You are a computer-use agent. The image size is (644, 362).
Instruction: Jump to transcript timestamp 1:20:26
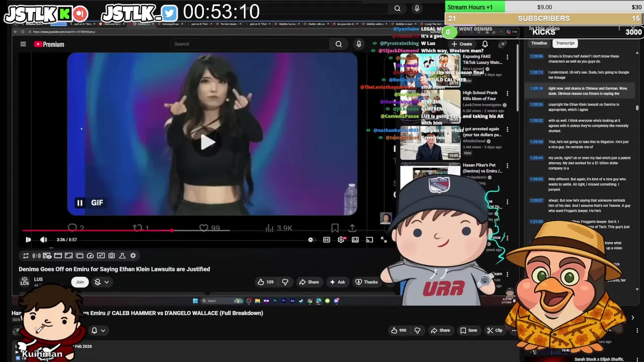coord(536,105)
